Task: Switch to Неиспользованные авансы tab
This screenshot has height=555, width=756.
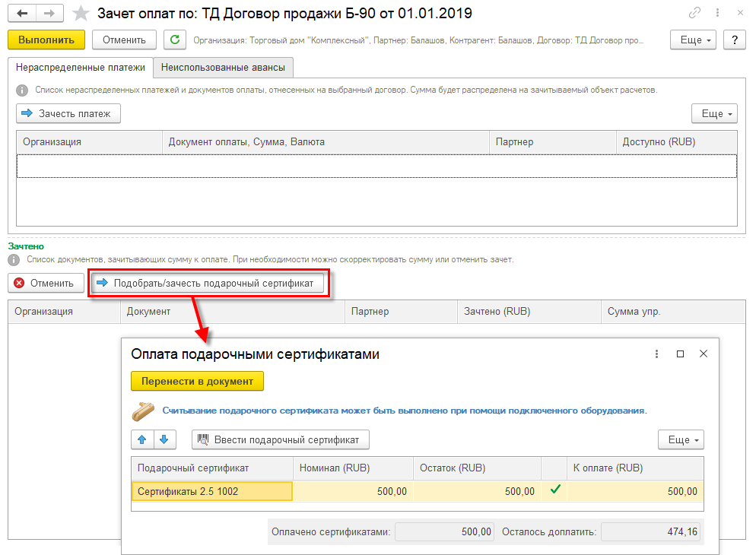Action: click(x=223, y=68)
